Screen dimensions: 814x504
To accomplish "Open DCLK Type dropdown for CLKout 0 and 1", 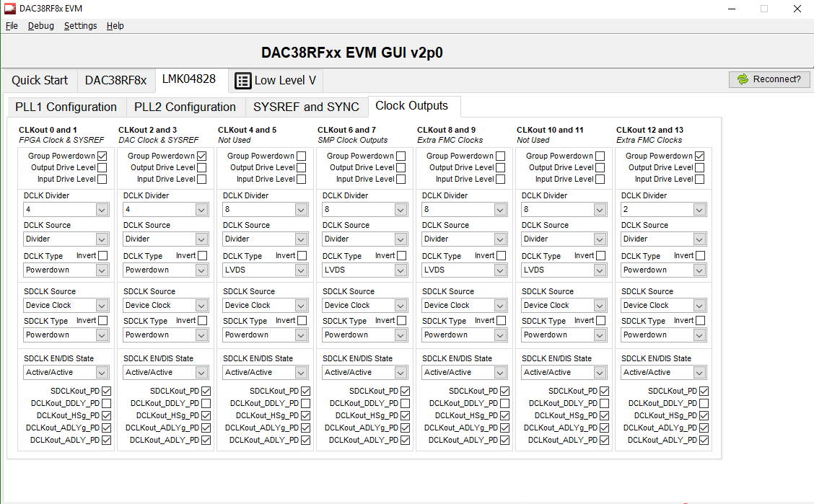I will [x=66, y=270].
